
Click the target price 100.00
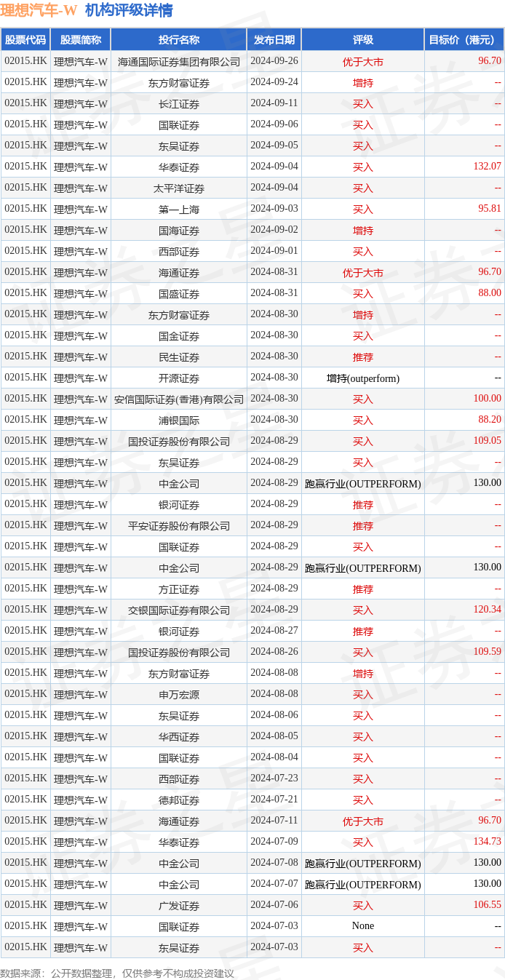point(488,399)
